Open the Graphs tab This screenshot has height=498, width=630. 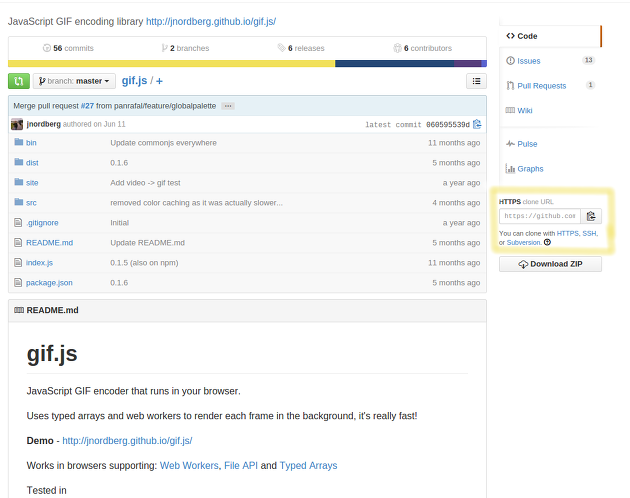(x=530, y=169)
